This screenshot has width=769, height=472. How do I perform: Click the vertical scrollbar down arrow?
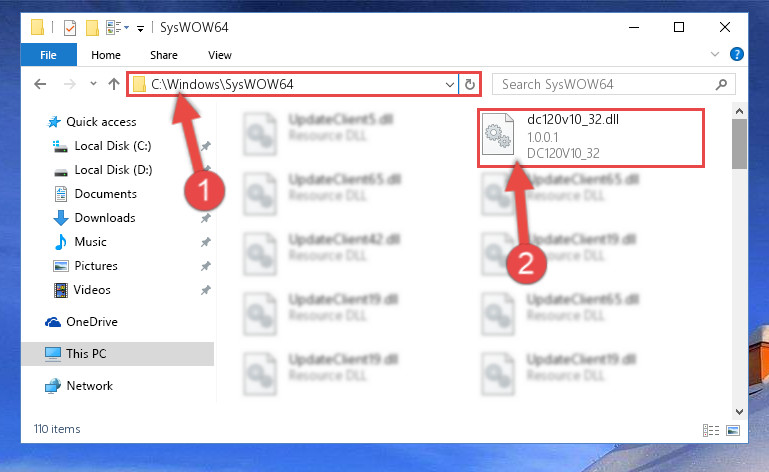739,411
